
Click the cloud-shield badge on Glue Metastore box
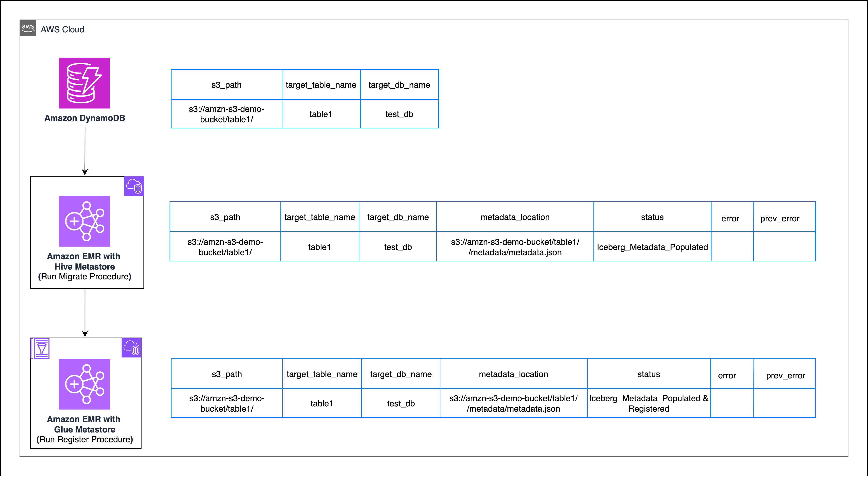click(132, 348)
